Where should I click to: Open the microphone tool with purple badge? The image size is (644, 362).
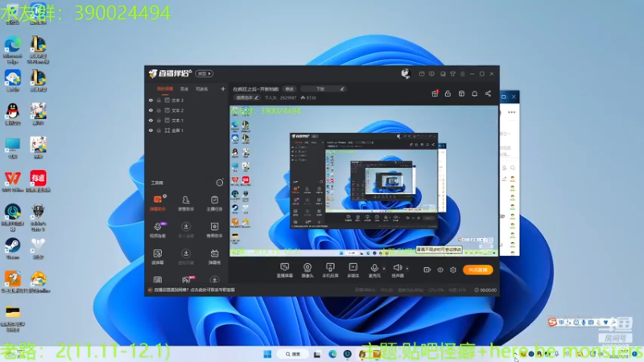(x=158, y=230)
